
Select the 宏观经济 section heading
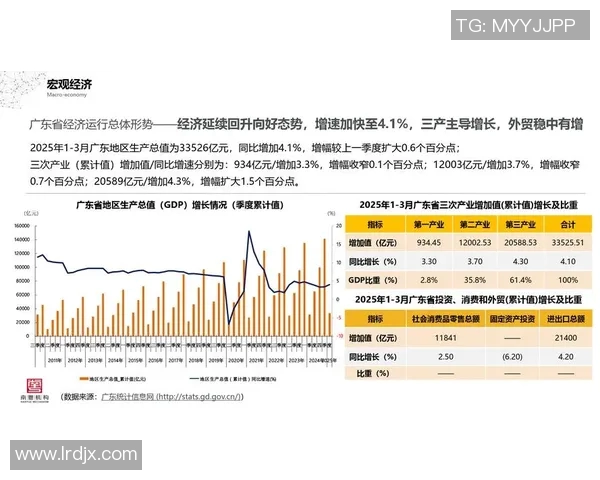click(x=69, y=84)
